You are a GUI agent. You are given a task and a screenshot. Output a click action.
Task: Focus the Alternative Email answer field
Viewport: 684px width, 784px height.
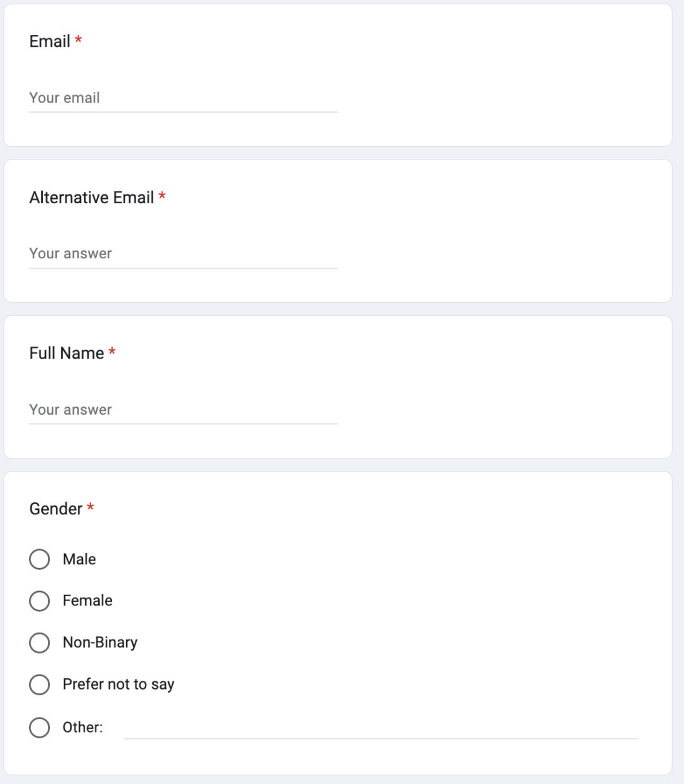(x=183, y=254)
